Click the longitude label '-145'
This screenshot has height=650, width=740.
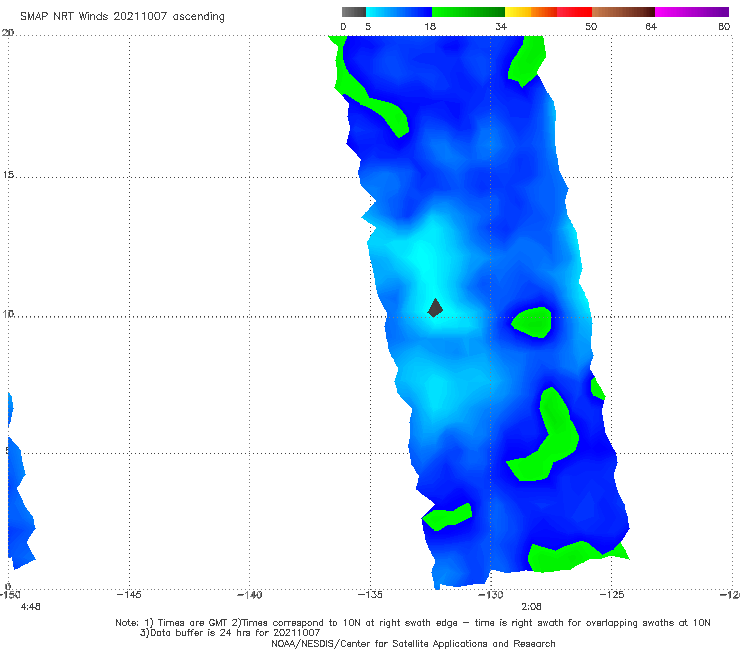tap(129, 595)
